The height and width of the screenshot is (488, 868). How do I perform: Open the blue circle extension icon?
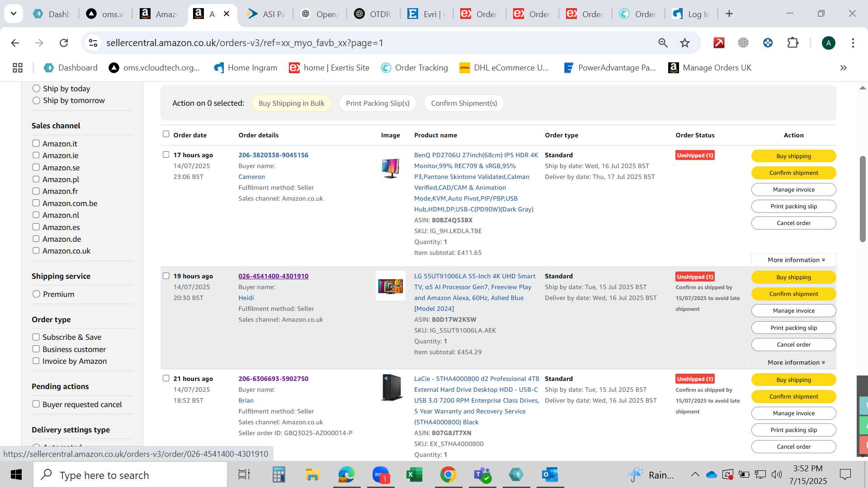(x=768, y=43)
